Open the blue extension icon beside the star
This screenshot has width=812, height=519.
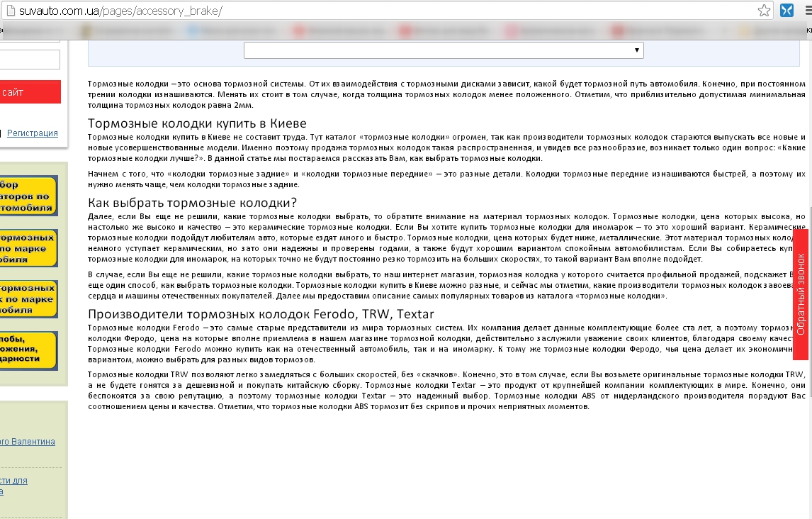click(x=786, y=11)
